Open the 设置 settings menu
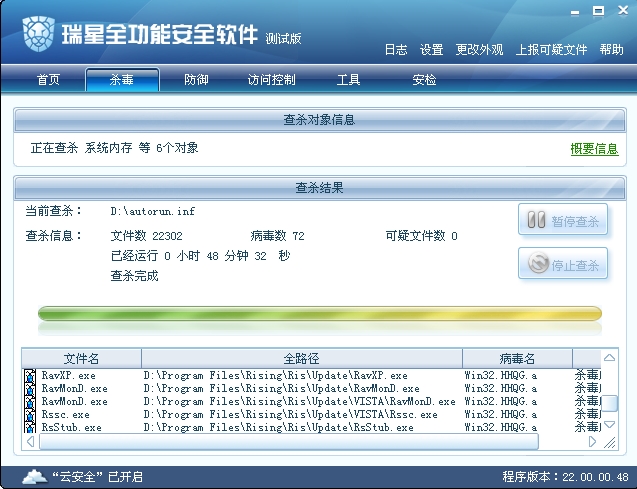Image resolution: width=637 pixels, height=489 pixels. (431, 50)
